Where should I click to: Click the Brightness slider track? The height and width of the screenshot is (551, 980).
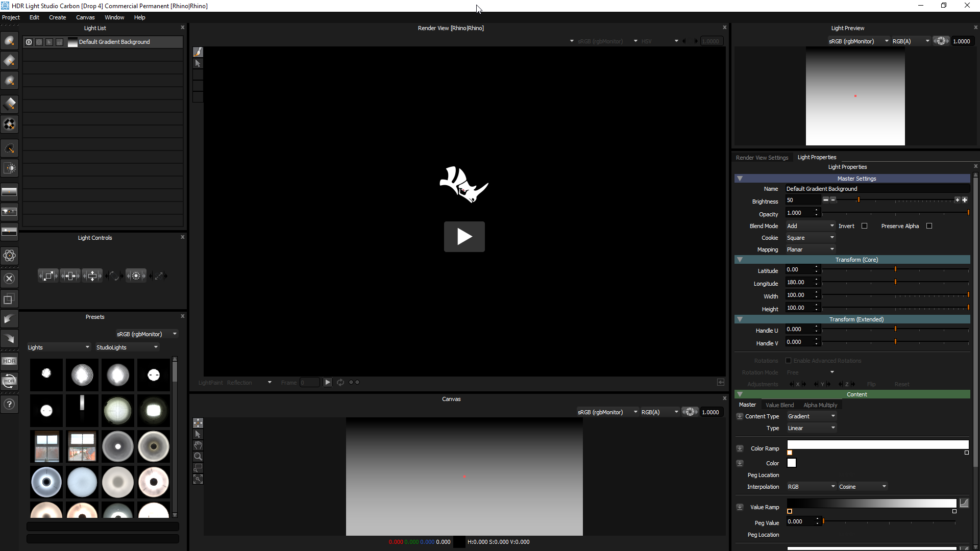click(895, 200)
